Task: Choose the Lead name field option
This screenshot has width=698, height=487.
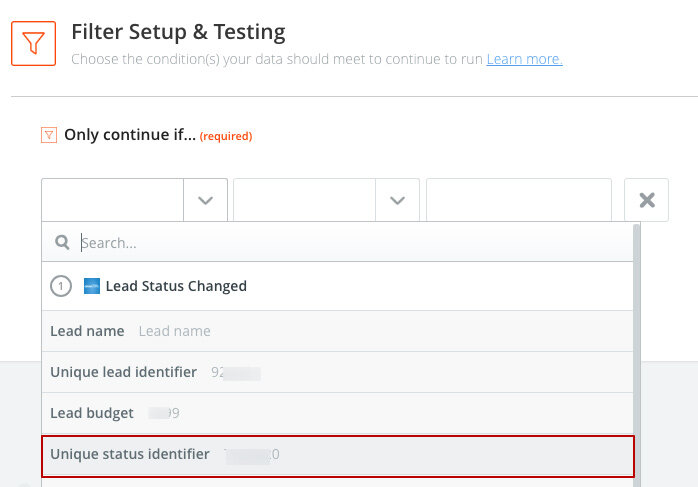Action: pos(88,331)
